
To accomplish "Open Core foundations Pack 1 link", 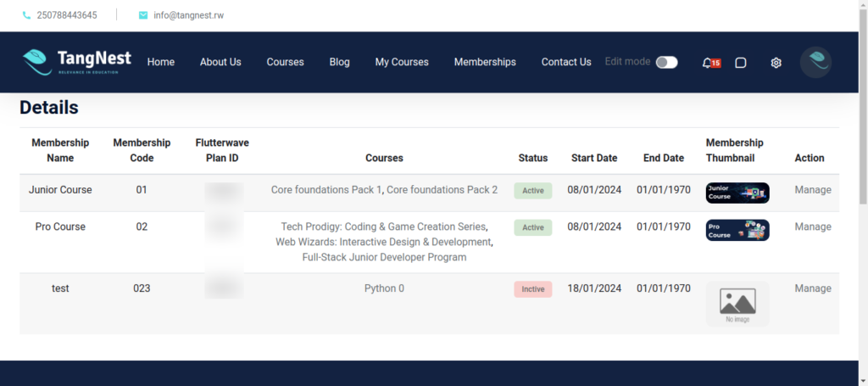I will [x=326, y=190].
